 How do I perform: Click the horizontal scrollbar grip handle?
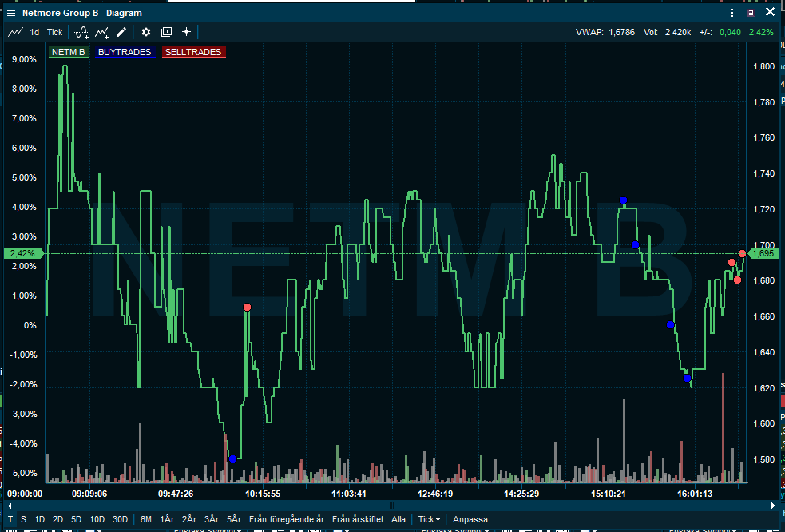tap(391, 506)
